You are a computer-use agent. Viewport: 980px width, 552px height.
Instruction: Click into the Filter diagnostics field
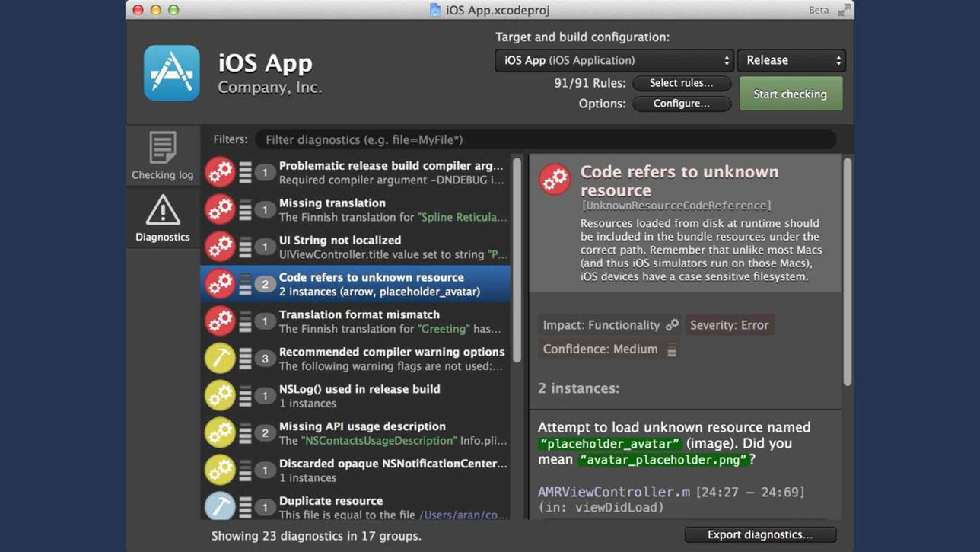(545, 139)
